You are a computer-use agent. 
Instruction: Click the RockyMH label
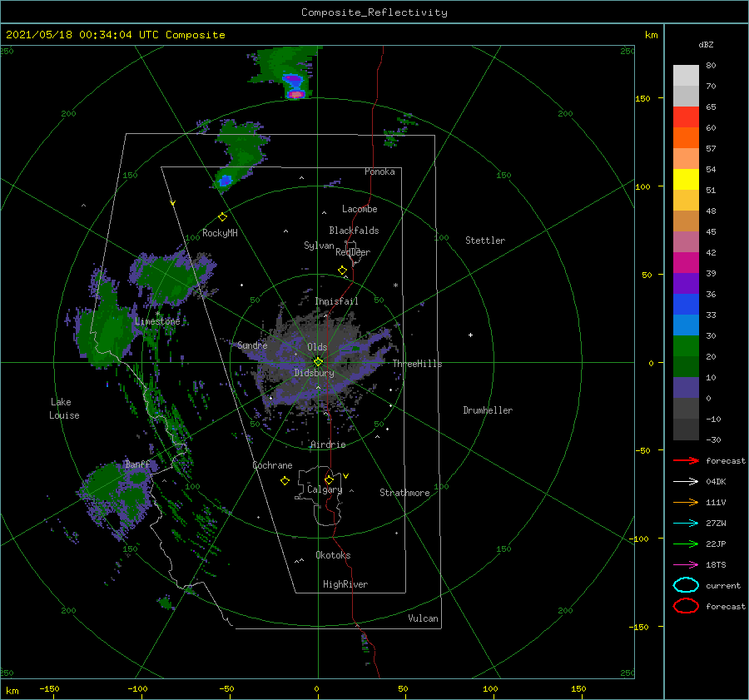[x=220, y=233]
